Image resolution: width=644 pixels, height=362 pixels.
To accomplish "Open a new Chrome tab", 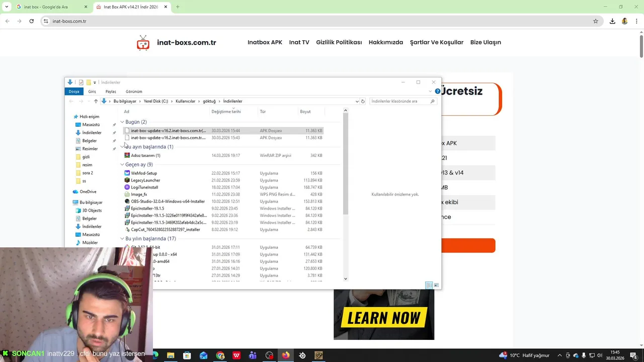I will [178, 7].
